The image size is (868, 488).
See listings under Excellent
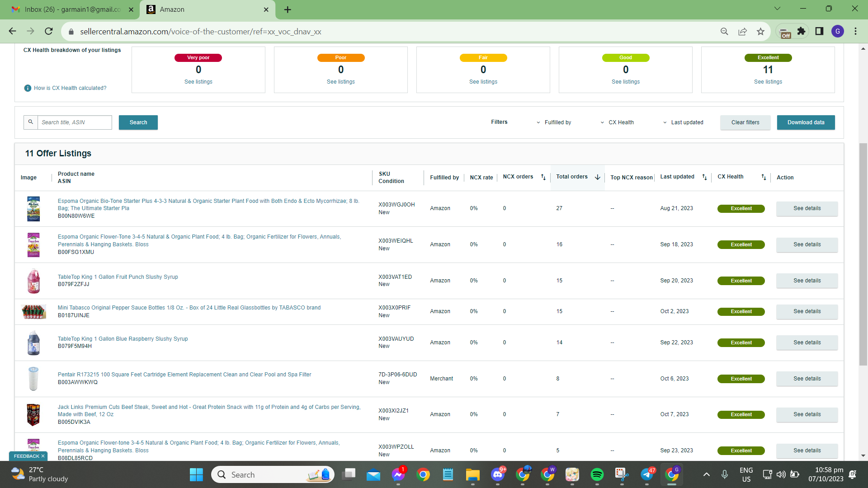[x=768, y=82]
